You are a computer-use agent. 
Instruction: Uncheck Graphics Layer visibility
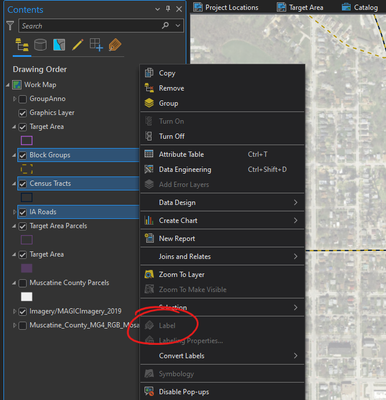[23, 113]
